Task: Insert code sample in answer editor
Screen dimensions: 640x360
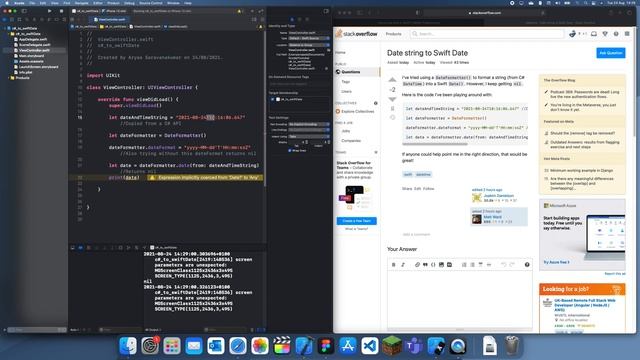Action: (433, 264)
